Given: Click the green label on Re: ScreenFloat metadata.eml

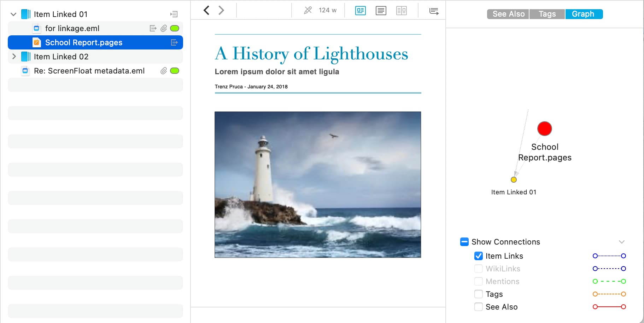Looking at the screenshot, I should click(175, 71).
